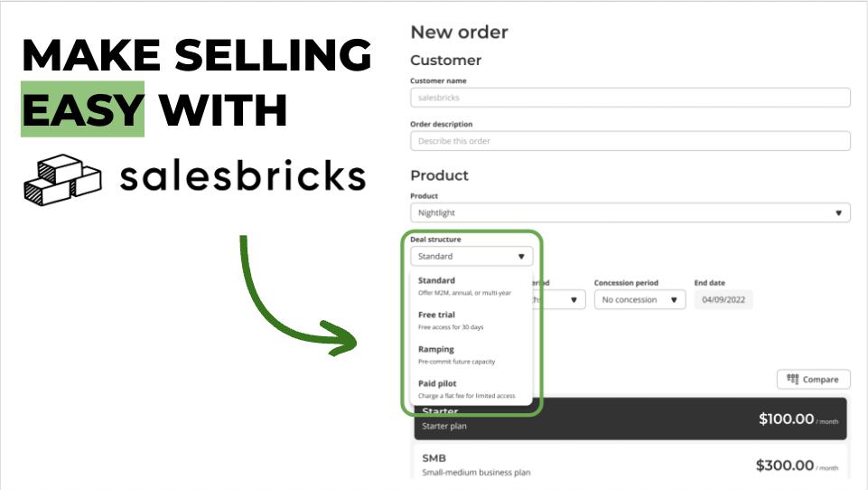Choose the Free trial option
This screenshot has height=490, width=868.
click(471, 320)
